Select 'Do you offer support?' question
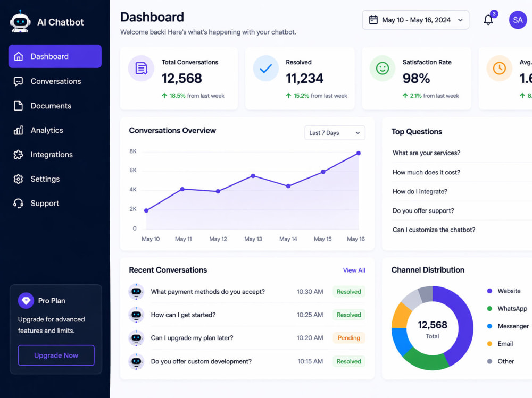 point(423,210)
